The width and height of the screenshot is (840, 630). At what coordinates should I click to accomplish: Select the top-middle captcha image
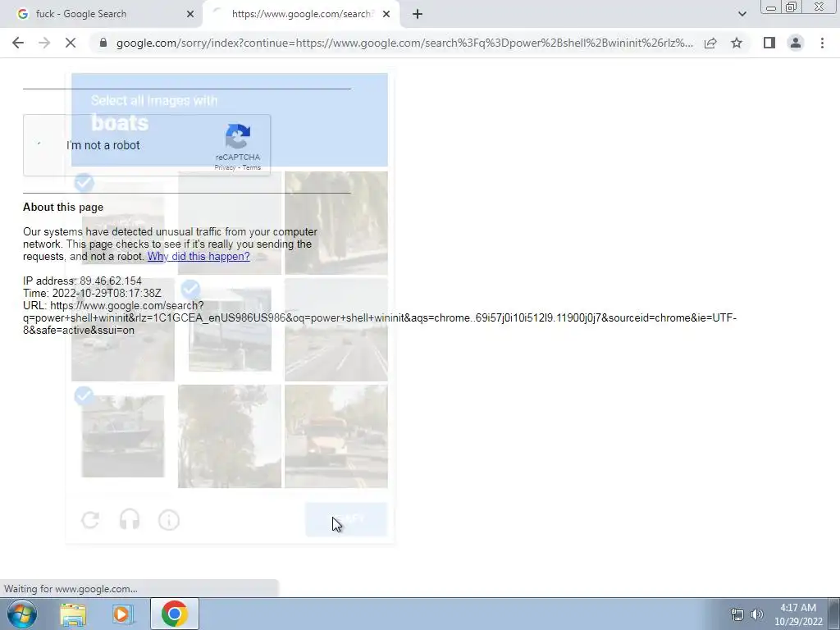pyautogui.click(x=230, y=223)
